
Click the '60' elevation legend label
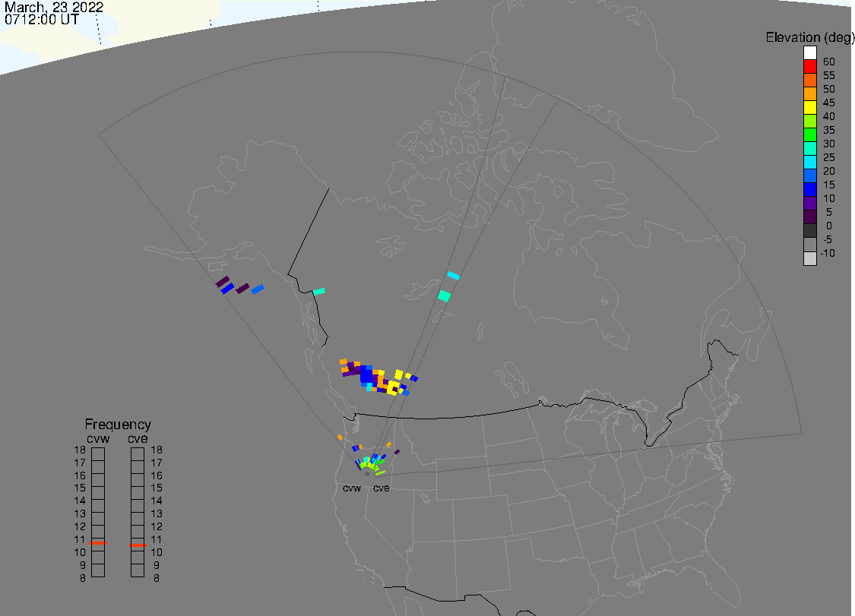click(x=829, y=62)
